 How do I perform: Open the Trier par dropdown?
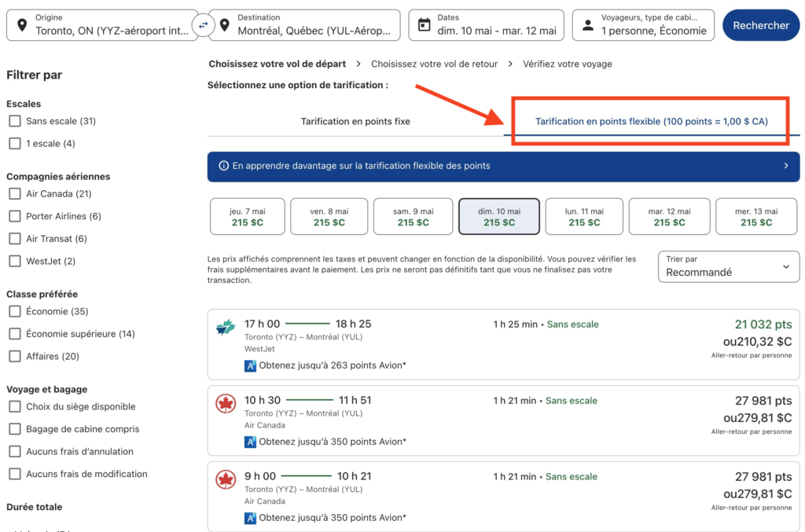click(728, 266)
